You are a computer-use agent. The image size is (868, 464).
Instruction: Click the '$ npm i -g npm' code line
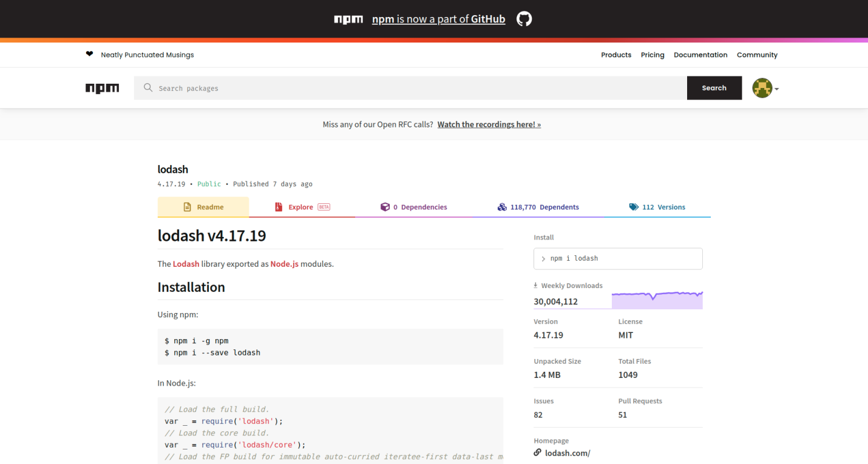click(x=197, y=340)
